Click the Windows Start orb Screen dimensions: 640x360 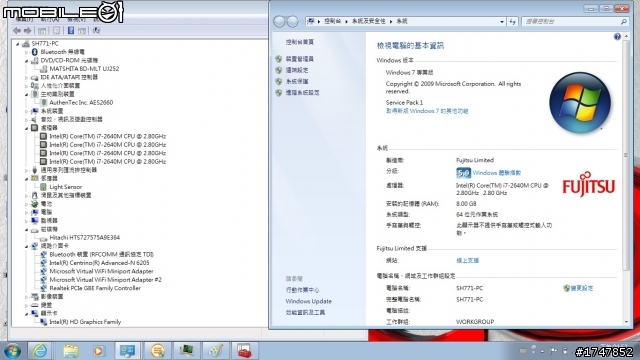tap(12, 351)
